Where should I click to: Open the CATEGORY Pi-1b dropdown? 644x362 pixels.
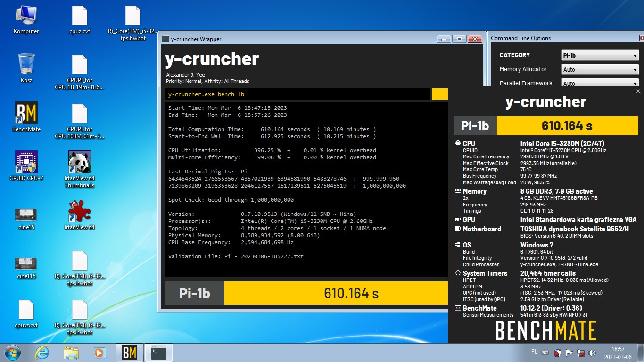pyautogui.click(x=600, y=55)
